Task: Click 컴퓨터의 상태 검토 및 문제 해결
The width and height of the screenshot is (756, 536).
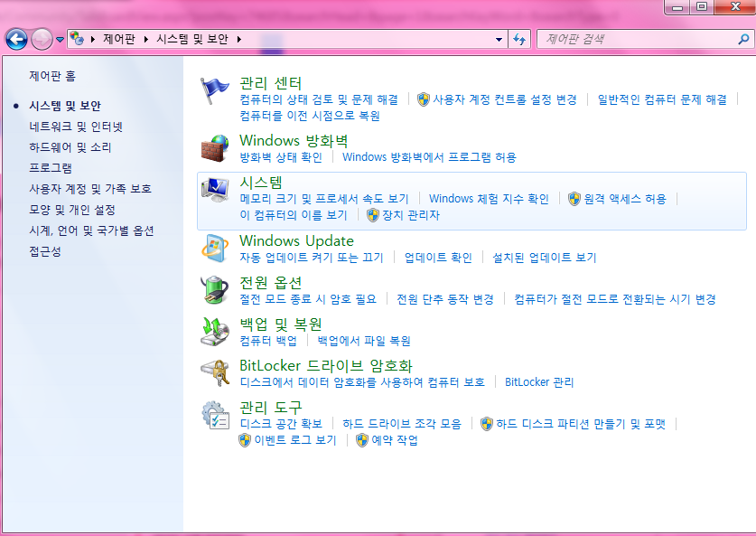Action: (319, 99)
